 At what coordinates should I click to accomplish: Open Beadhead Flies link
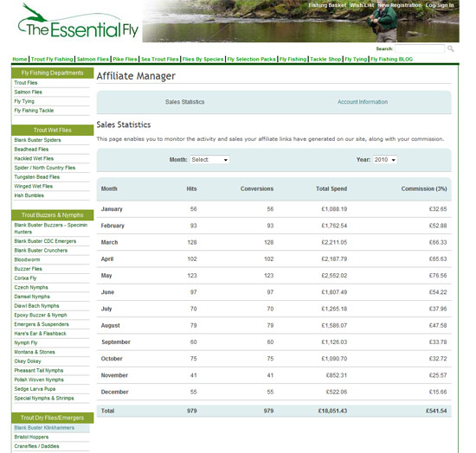click(x=31, y=150)
